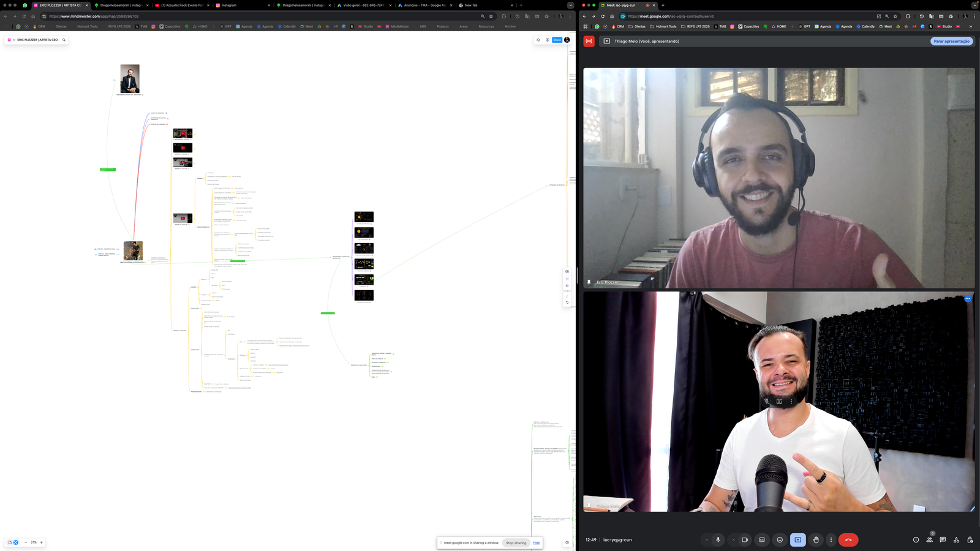
Task: Open a new tab in the Meet browser window
Action: point(663,5)
